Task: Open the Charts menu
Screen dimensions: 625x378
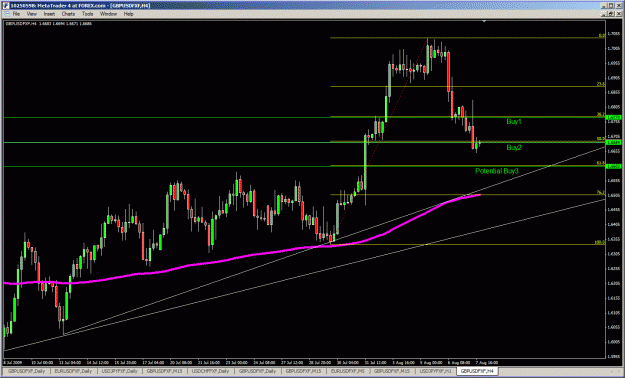Action: click(68, 14)
